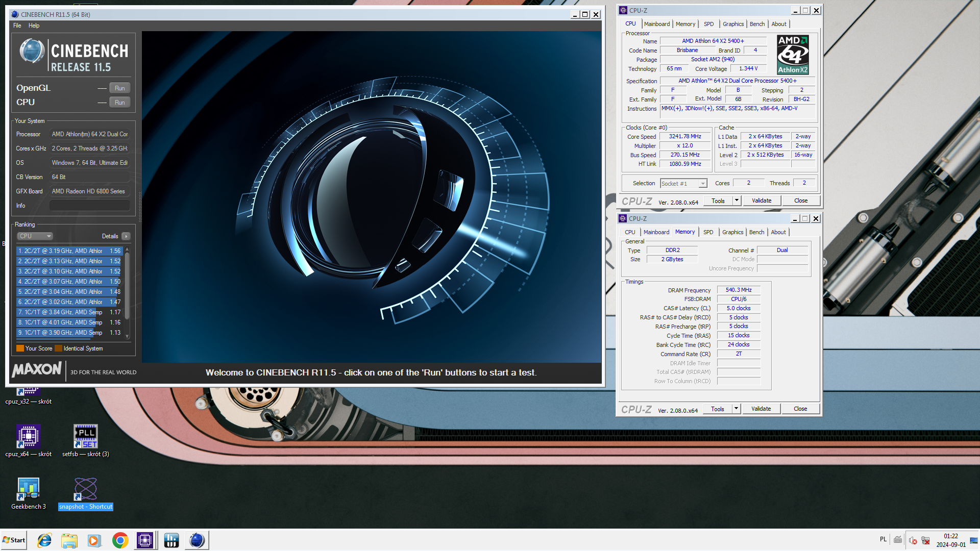Switch to Cinebench via taskbar icon
Image resolution: width=980 pixels, height=551 pixels.
tap(197, 540)
